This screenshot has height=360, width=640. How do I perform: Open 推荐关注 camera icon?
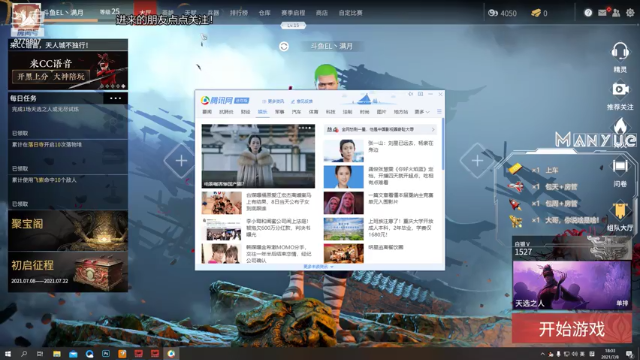point(620,89)
